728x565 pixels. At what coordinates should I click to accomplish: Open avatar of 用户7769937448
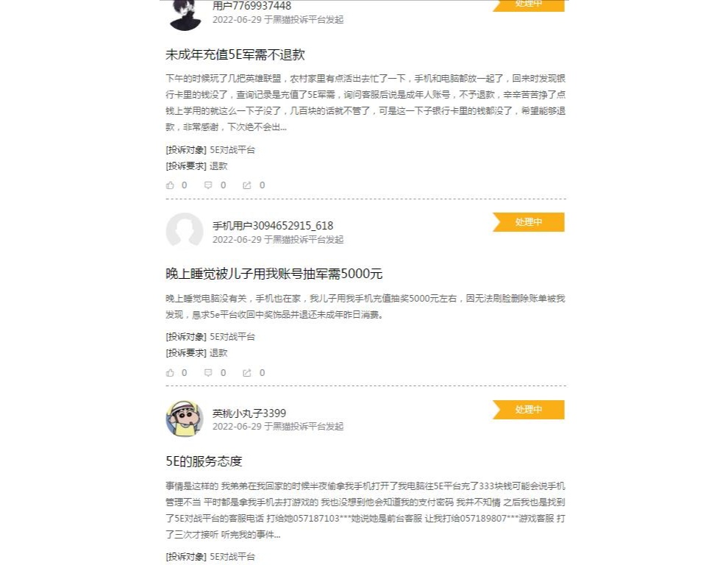(185, 15)
